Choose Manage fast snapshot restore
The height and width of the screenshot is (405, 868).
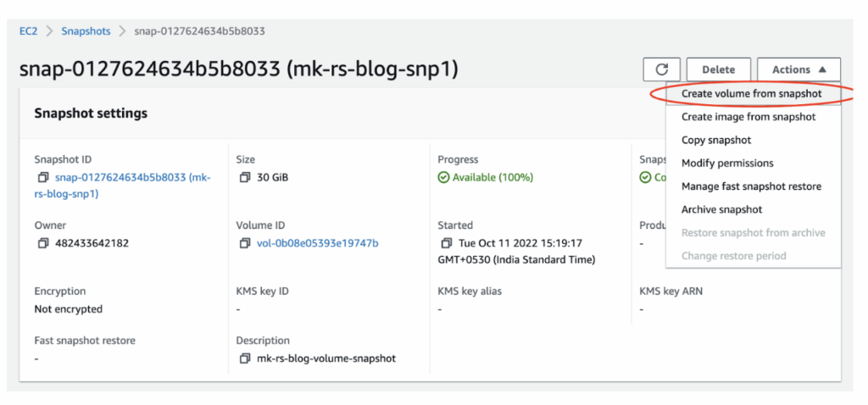click(x=751, y=186)
